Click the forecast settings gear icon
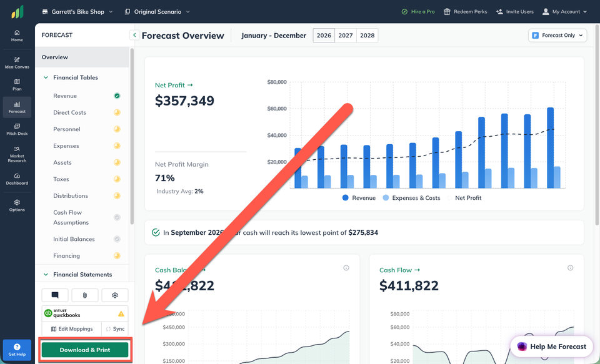 click(x=115, y=295)
